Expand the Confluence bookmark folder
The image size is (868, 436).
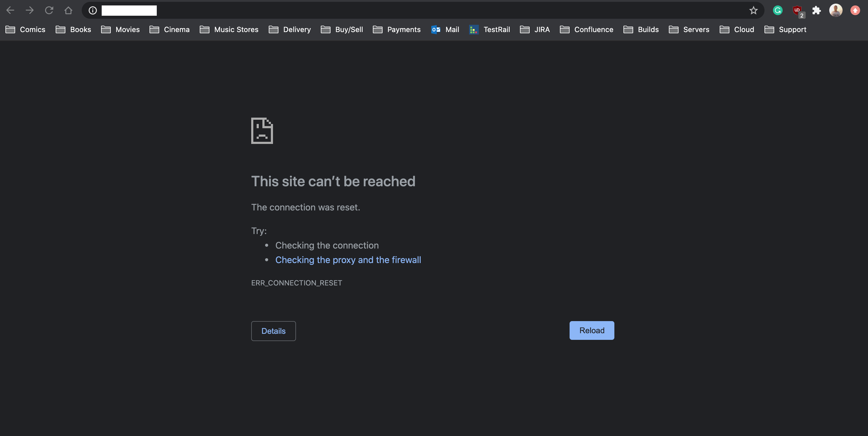click(587, 30)
